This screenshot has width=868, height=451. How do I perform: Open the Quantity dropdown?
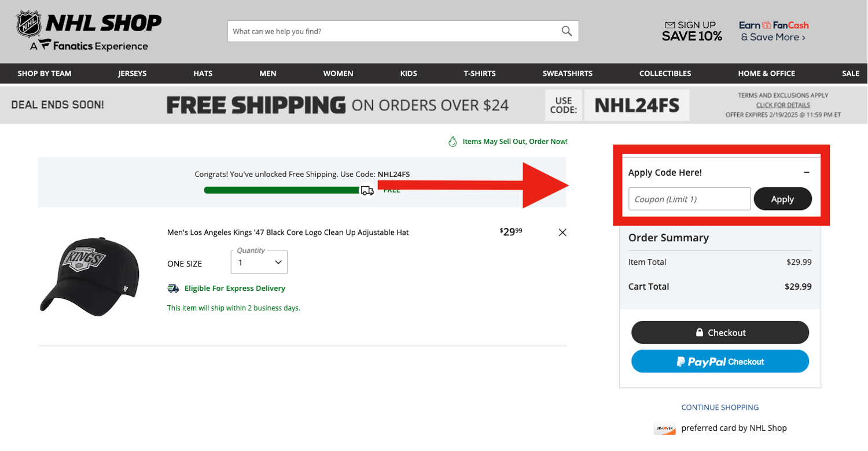click(x=259, y=262)
